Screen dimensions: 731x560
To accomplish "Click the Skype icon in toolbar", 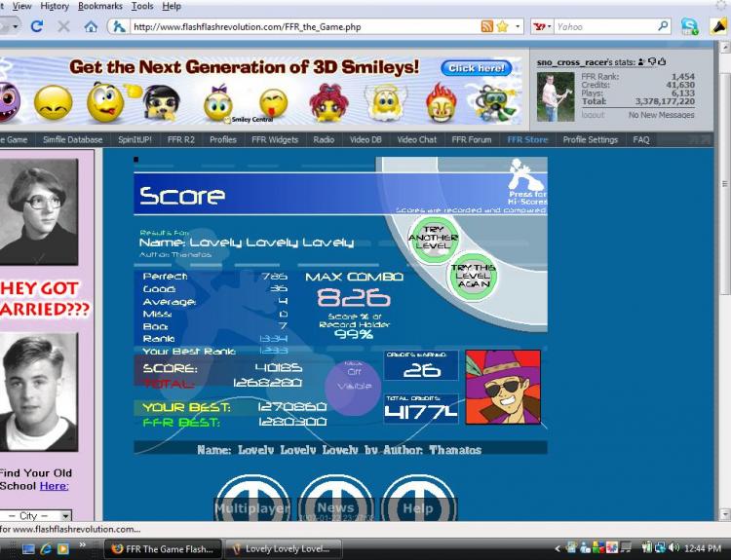I will tap(689, 26).
